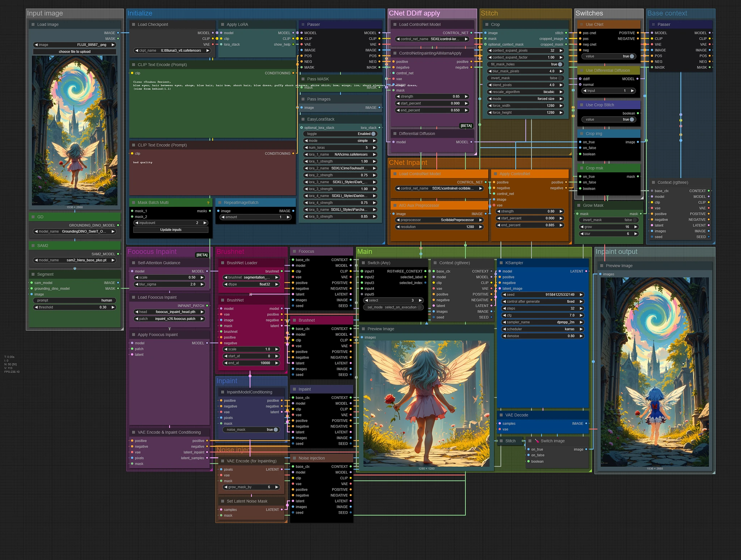Click the Load Image preview thumbnail
741x560 pixels.
click(75, 131)
